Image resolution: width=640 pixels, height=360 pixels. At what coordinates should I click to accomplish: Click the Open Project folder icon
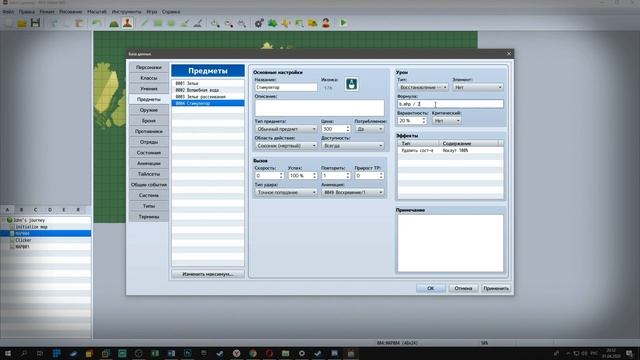(x=22, y=23)
